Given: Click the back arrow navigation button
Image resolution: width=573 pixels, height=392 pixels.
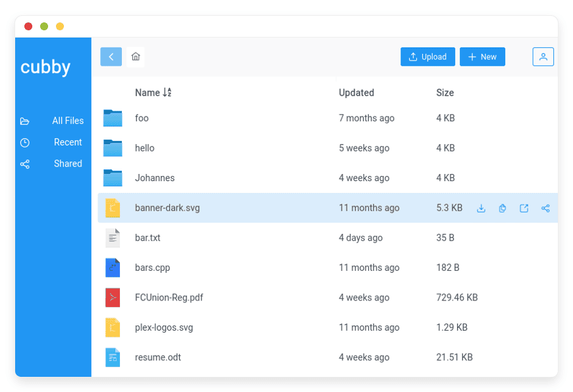Looking at the screenshot, I should (111, 57).
